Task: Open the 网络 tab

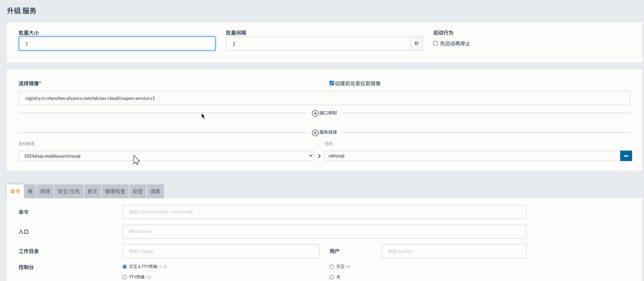Action: click(45, 191)
